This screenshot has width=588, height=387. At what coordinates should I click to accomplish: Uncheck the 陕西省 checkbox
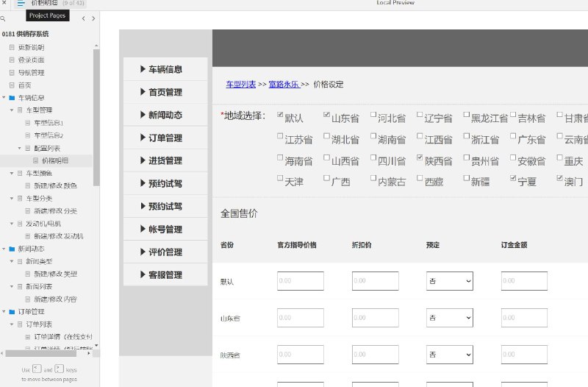click(x=420, y=157)
